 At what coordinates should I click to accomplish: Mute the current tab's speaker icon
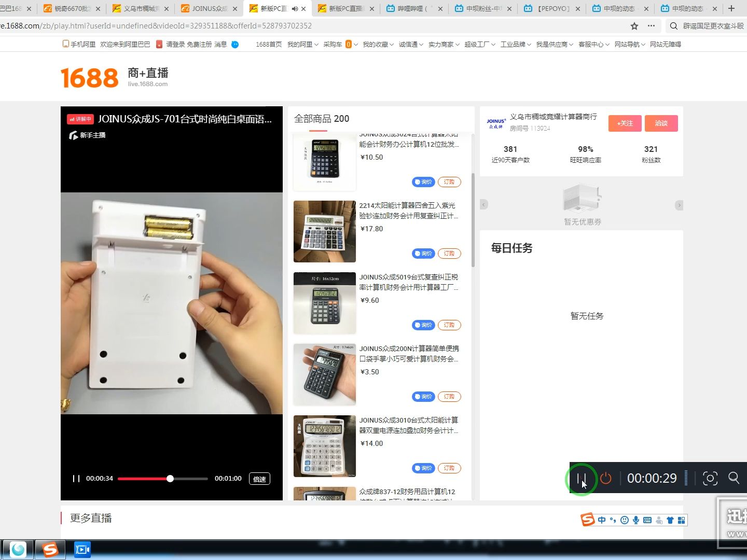pos(295,9)
